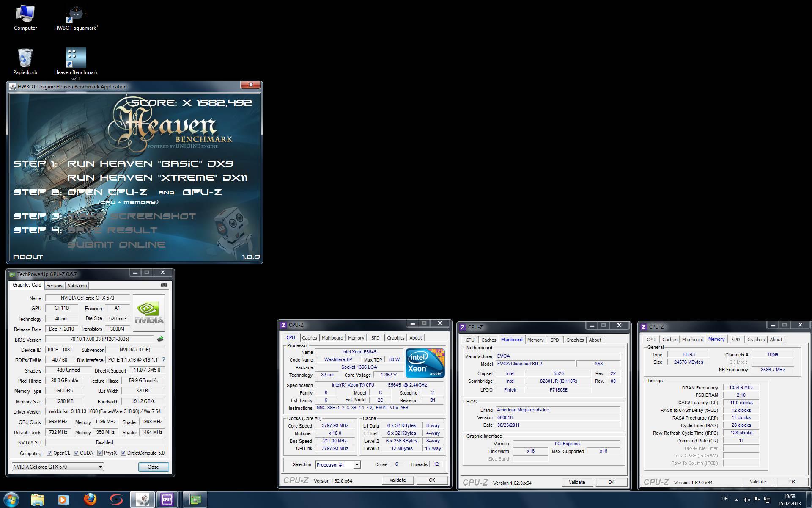
Task: Click the Close button in GPU-Z
Action: [153, 467]
